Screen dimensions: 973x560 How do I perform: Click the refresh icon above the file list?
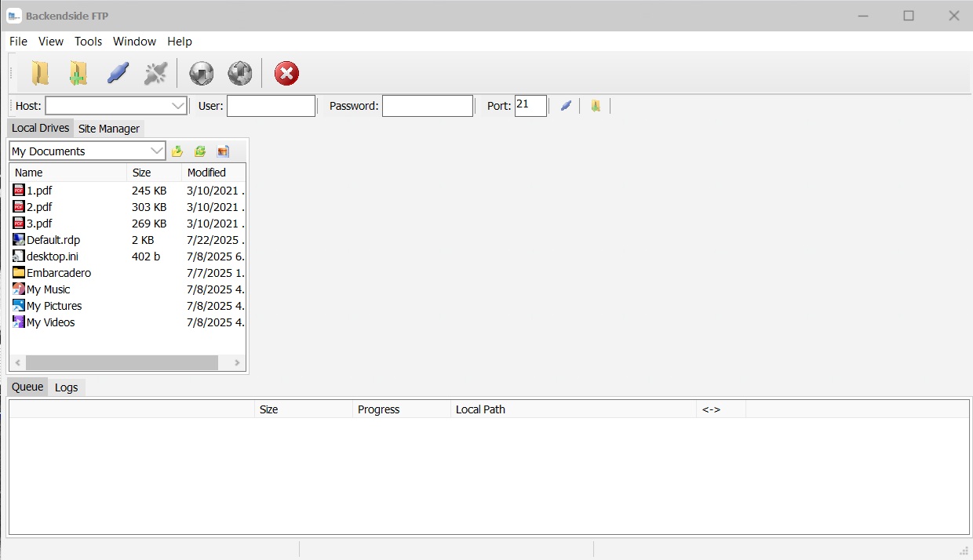pyautogui.click(x=200, y=151)
